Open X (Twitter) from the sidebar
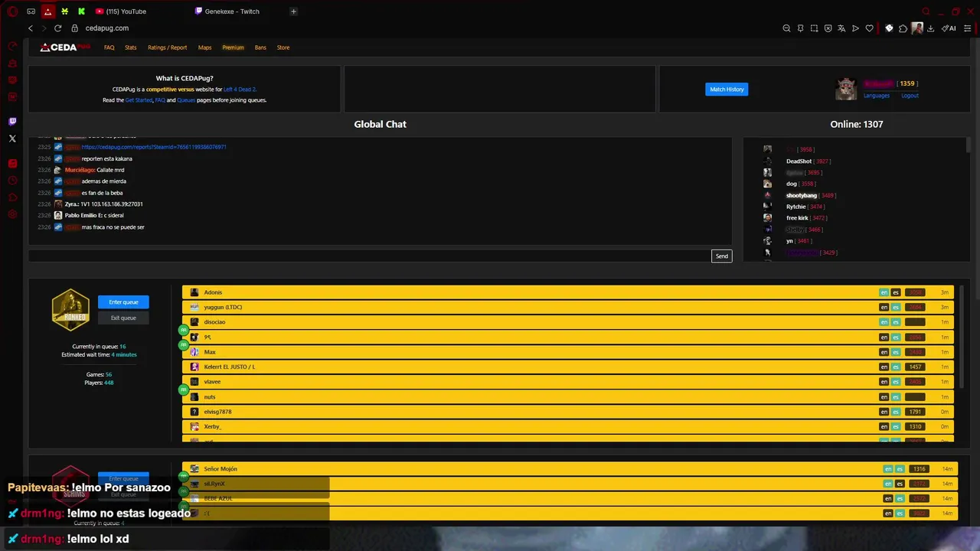The width and height of the screenshot is (980, 551). click(12, 139)
